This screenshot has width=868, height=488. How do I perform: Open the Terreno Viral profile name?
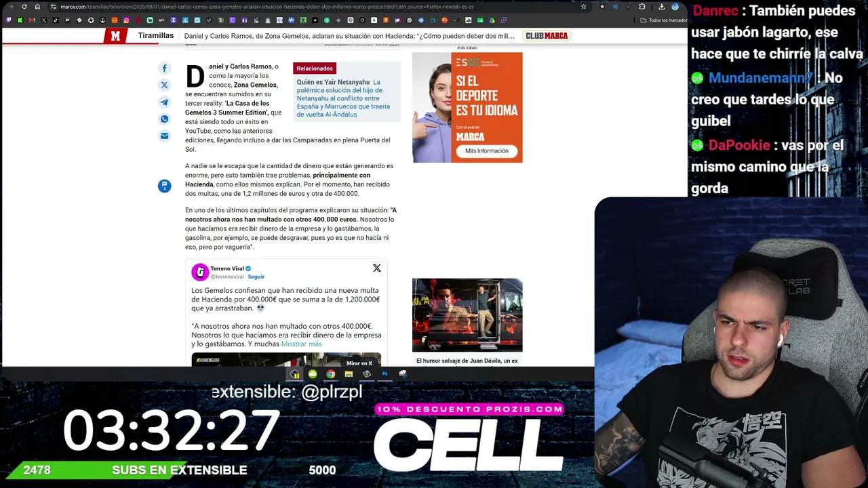pyautogui.click(x=226, y=268)
